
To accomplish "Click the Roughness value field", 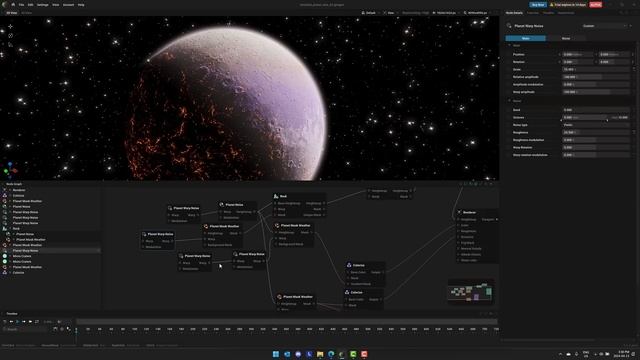I will pyautogui.click(x=596, y=132).
